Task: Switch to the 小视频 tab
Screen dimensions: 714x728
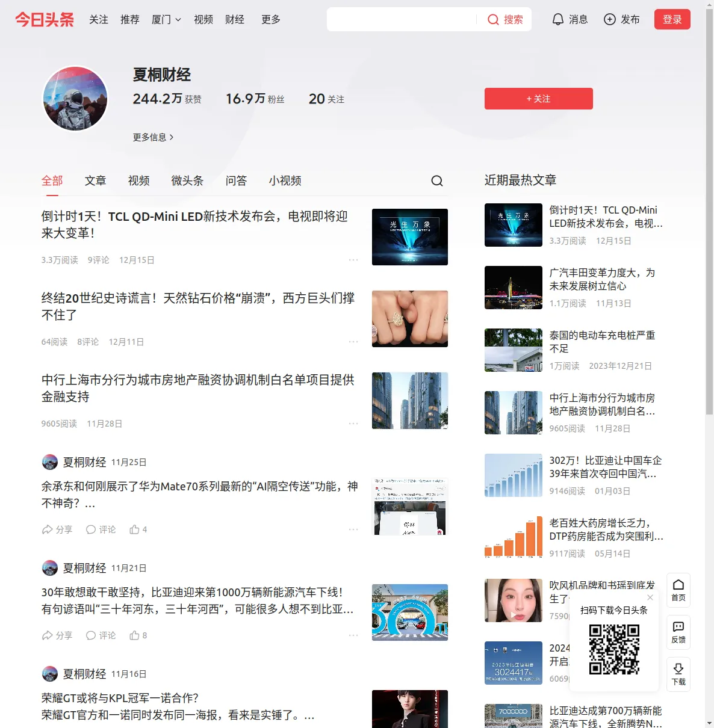Action: (285, 180)
